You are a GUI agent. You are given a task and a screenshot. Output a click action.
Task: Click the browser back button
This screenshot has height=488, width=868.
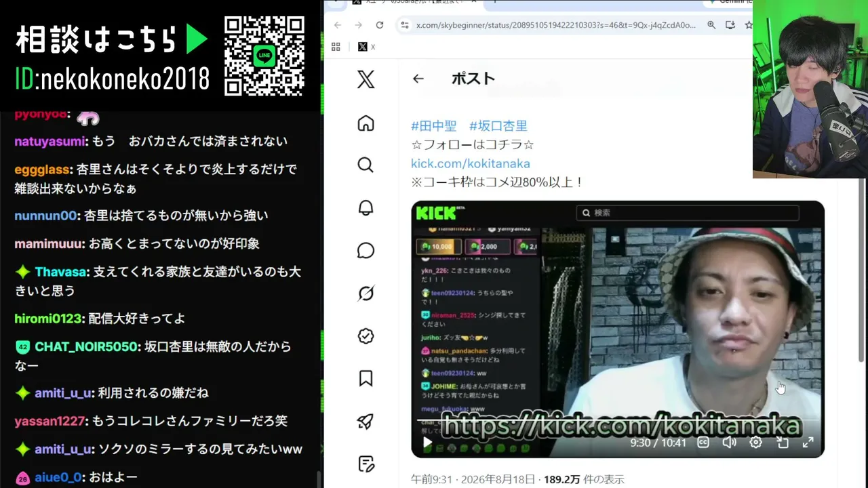[x=338, y=25]
